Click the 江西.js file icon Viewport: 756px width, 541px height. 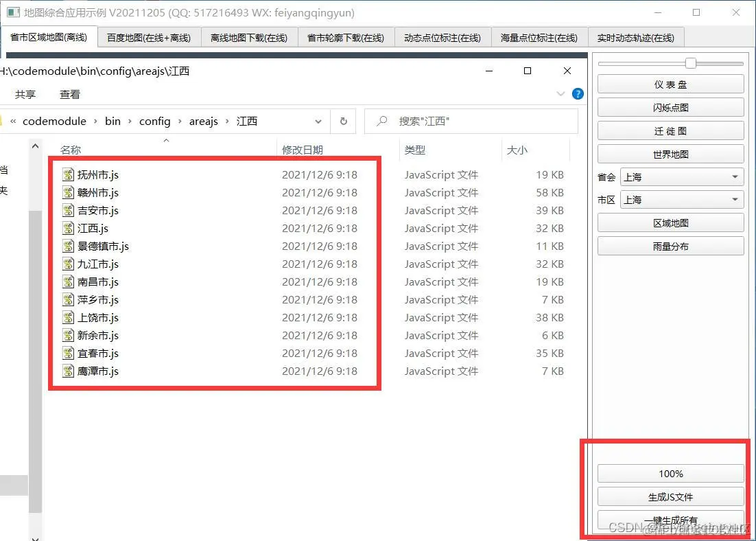[67, 229]
